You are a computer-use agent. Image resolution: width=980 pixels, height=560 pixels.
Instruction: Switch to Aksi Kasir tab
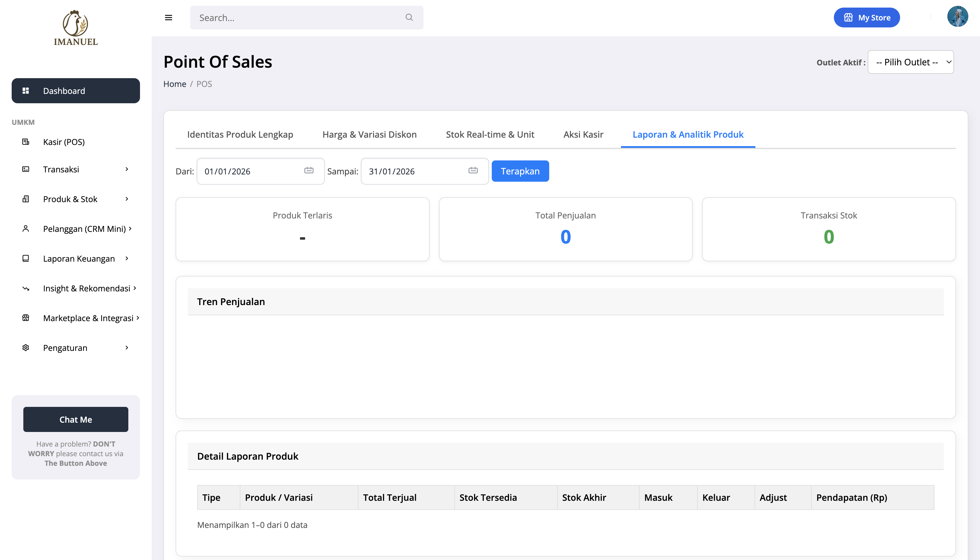(x=583, y=135)
